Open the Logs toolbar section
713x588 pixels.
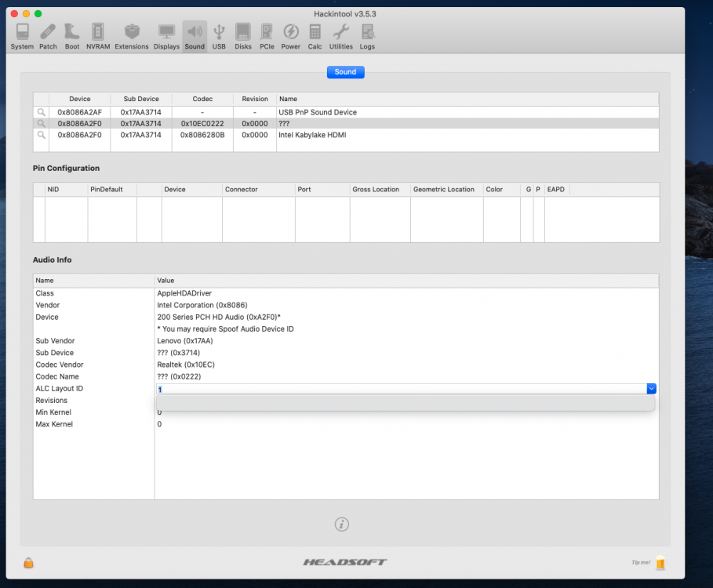coord(367,36)
